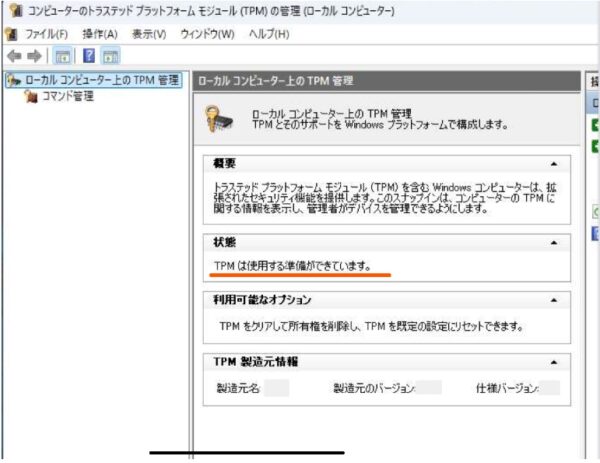Click the 仕様バージョン label
The width and height of the screenshot is (600, 463).
pos(507,388)
